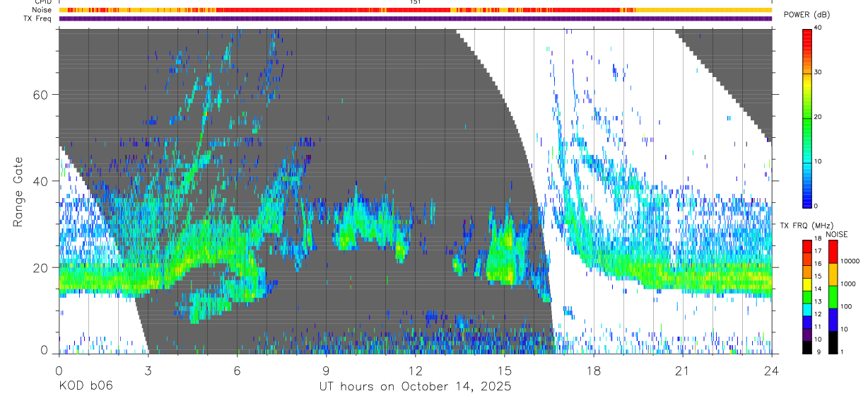The image size is (868, 401).
Task: Pick the yellow 1000–10000 NOISE segment
Action: pos(833,274)
